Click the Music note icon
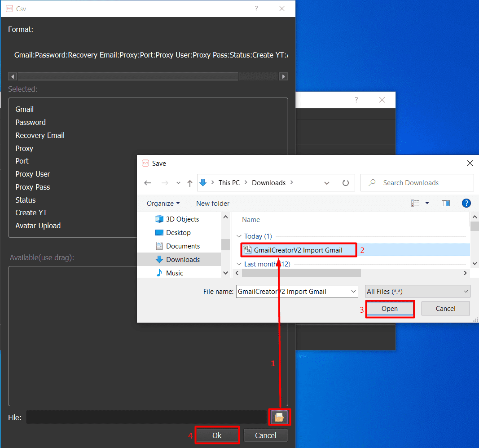479x448 pixels. 159,273
